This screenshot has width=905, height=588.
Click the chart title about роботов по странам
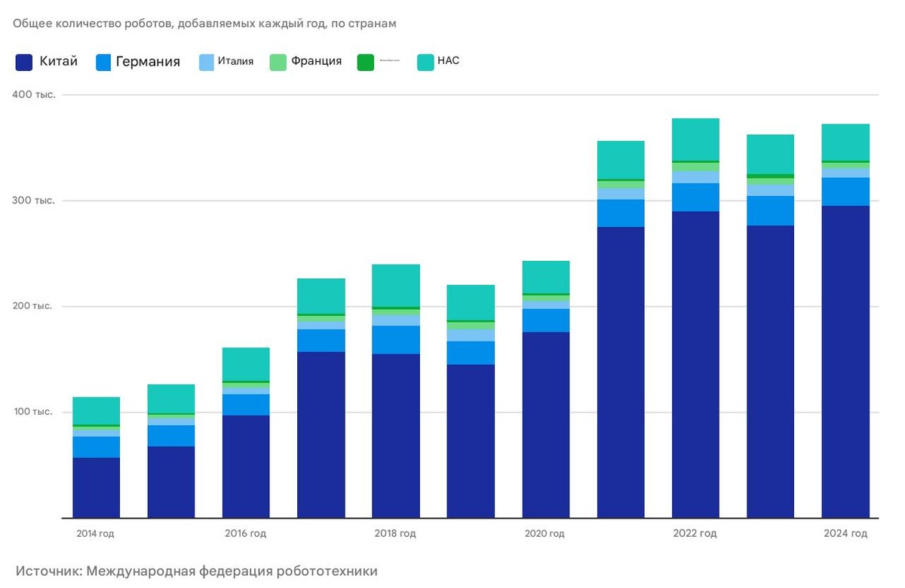coord(204,23)
